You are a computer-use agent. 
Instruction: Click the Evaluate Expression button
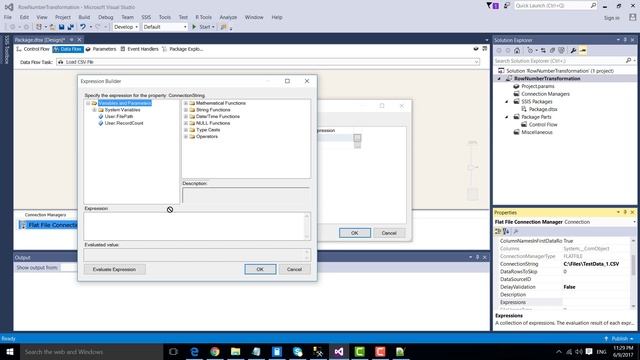[x=114, y=269]
